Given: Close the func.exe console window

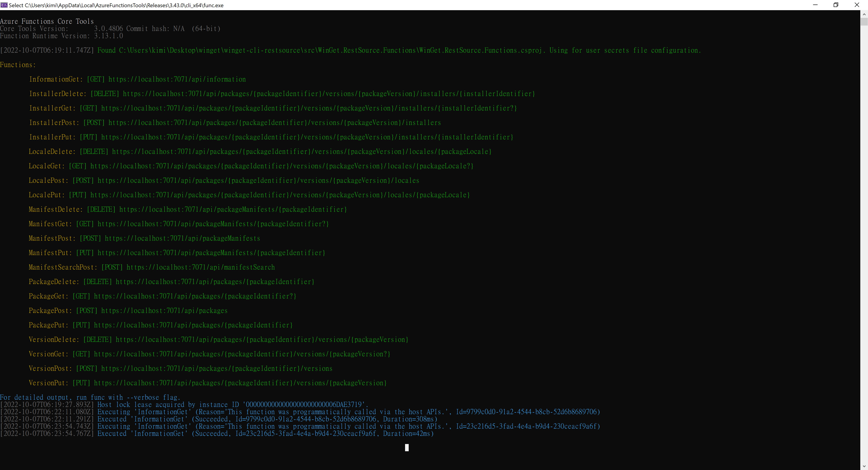Looking at the screenshot, I should click(857, 5).
